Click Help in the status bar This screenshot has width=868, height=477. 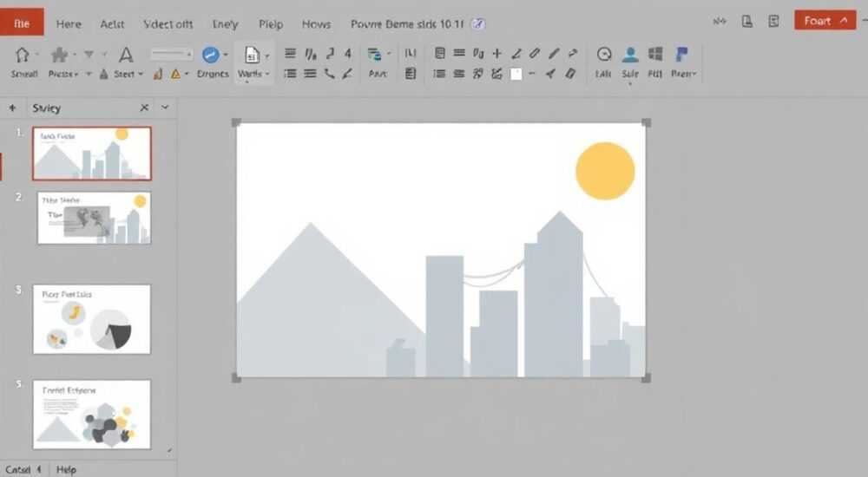coord(66,469)
